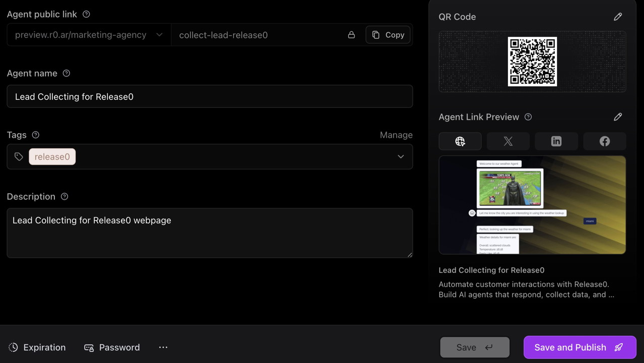Click the QR code image

[x=532, y=62]
